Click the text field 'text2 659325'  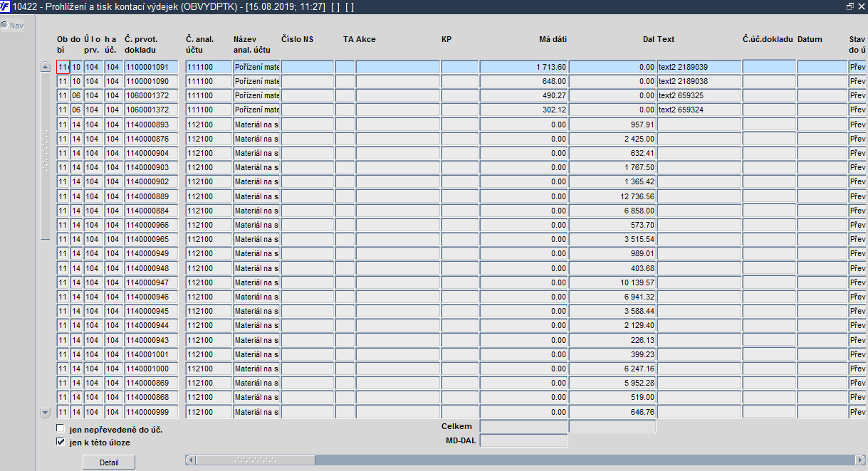click(x=699, y=95)
